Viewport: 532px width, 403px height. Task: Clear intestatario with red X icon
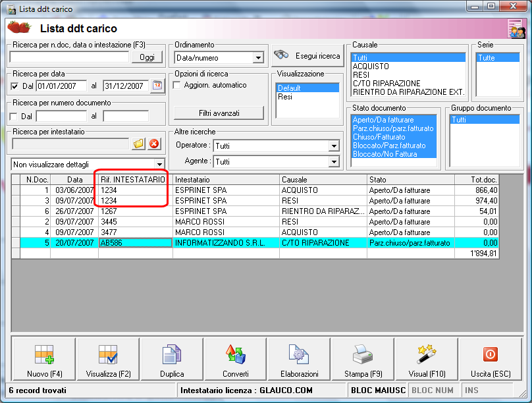pos(154,144)
